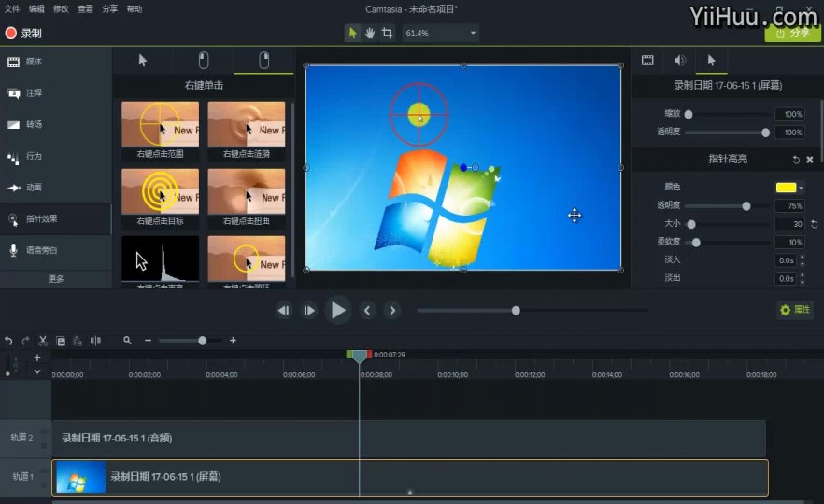This screenshot has width=824, height=504.
Task: Open the 指针效果 cursor effects panel
Action: [56, 219]
